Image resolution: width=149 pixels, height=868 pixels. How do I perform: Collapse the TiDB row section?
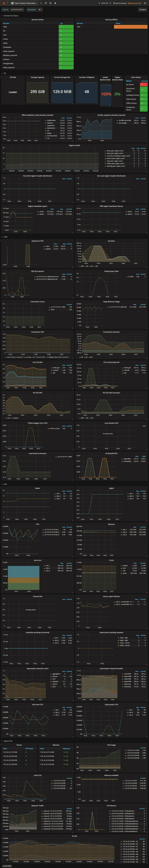[x=5, y=237]
